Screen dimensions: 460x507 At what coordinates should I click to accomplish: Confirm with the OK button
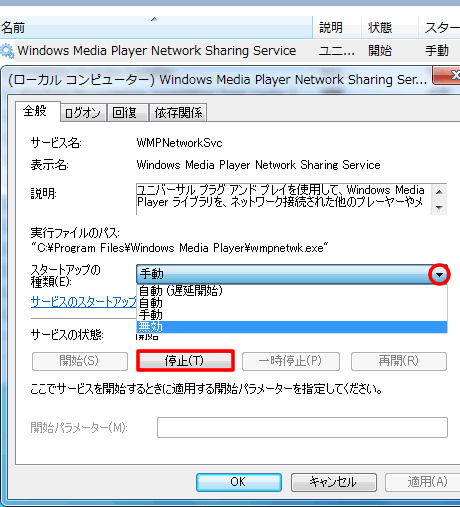[239, 482]
